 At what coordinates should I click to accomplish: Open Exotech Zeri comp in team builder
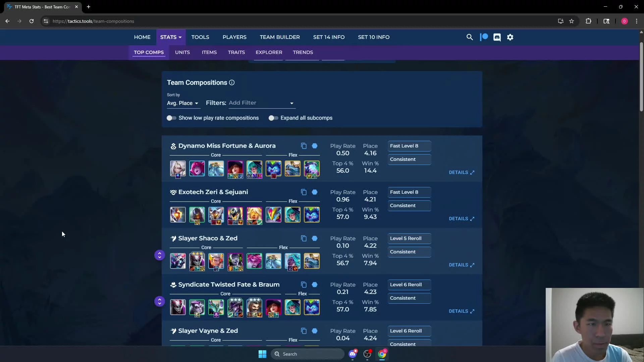pos(315,192)
